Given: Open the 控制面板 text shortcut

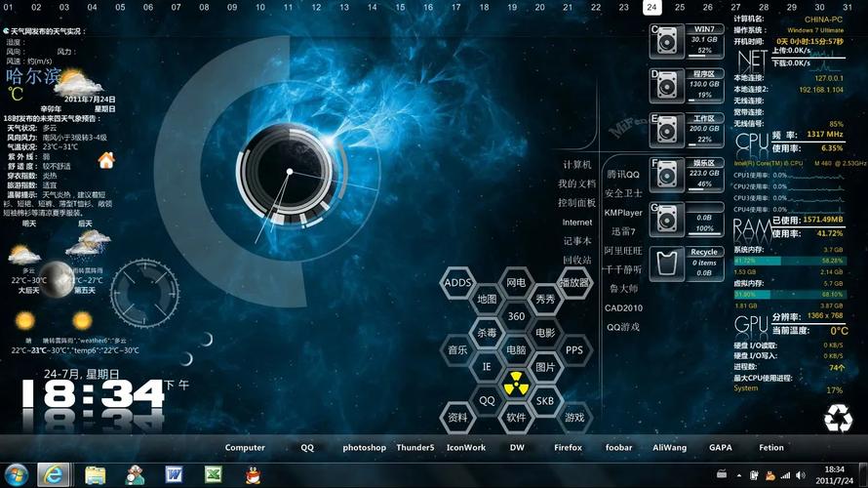Looking at the screenshot, I should (x=576, y=203).
